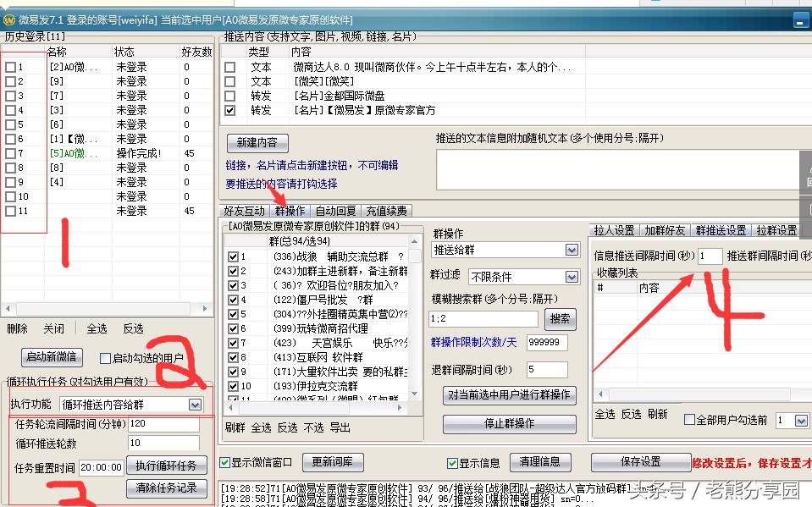Click 执行循环任务 button
This screenshot has height=507, width=812.
tap(166, 466)
